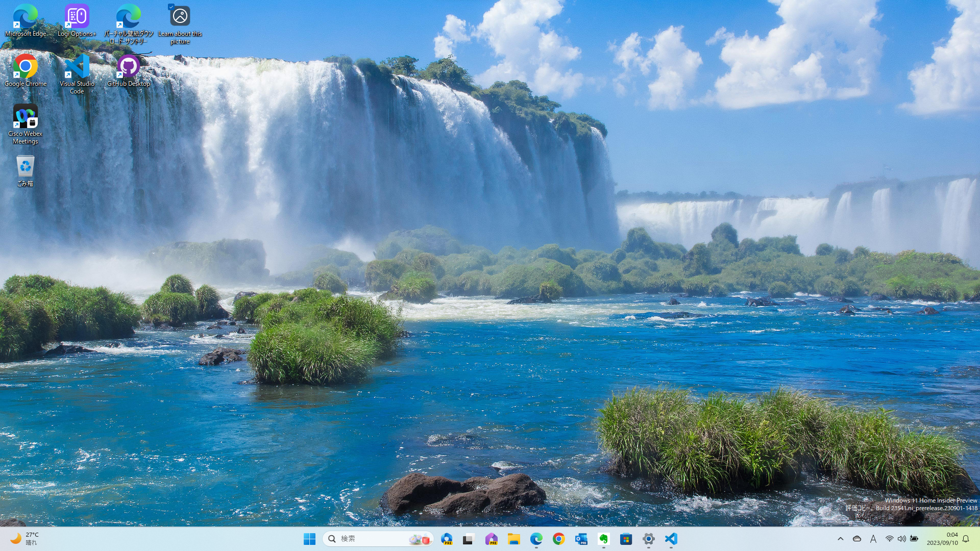Switch to Microsoft Edge in the taskbar

coord(536,539)
